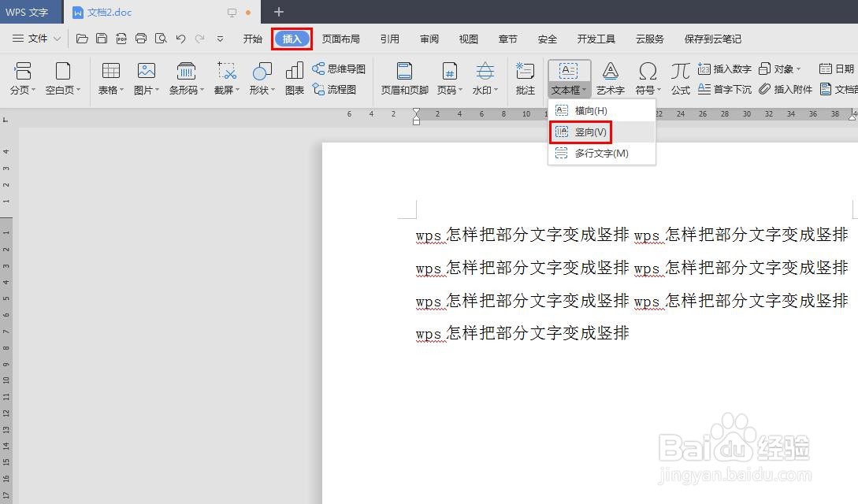
Task: Choose 多行文字(M) multi-line text
Action: tap(601, 153)
